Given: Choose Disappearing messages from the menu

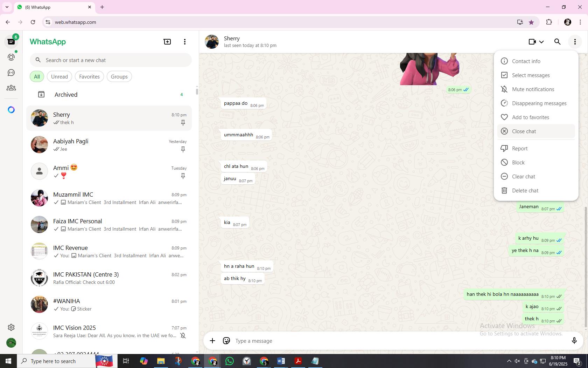Looking at the screenshot, I should coord(536,103).
